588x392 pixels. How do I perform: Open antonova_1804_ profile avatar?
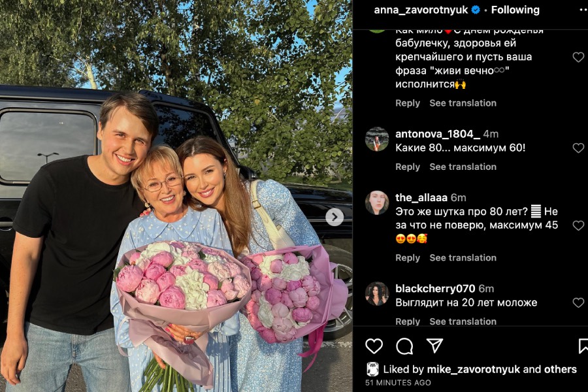point(377,139)
